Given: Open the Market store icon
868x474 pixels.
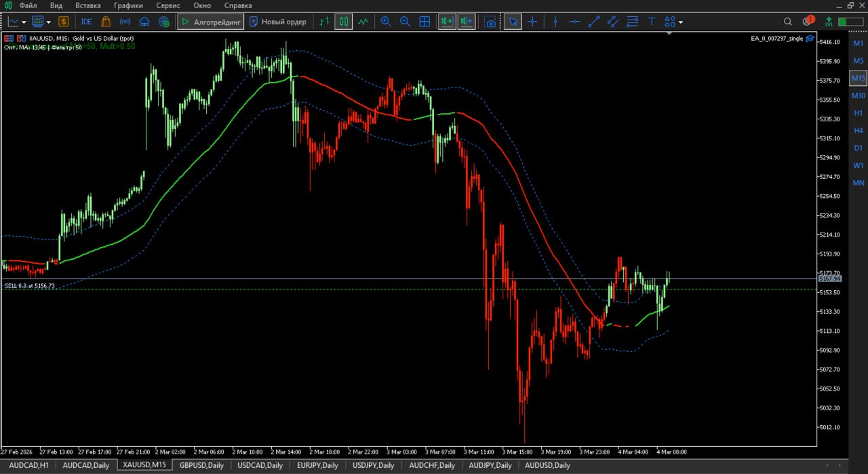Looking at the screenshot, I should (x=106, y=21).
